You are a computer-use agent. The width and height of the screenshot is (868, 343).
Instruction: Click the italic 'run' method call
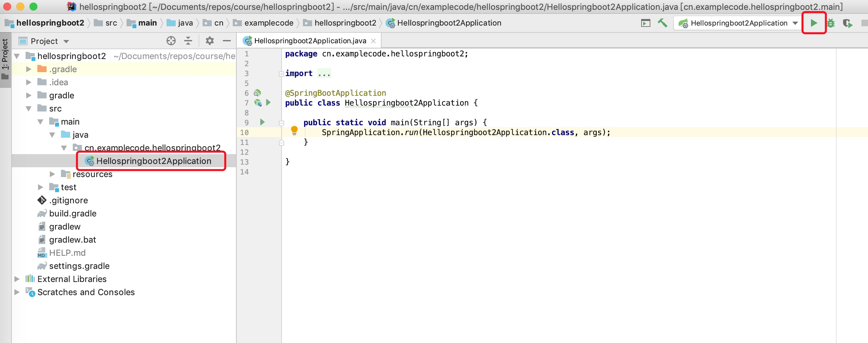pos(411,132)
